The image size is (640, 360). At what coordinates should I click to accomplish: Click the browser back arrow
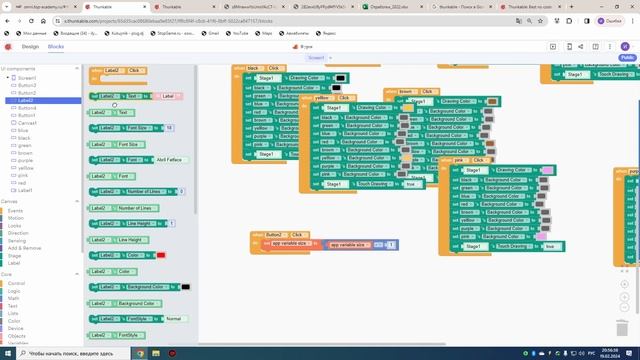[7, 21]
